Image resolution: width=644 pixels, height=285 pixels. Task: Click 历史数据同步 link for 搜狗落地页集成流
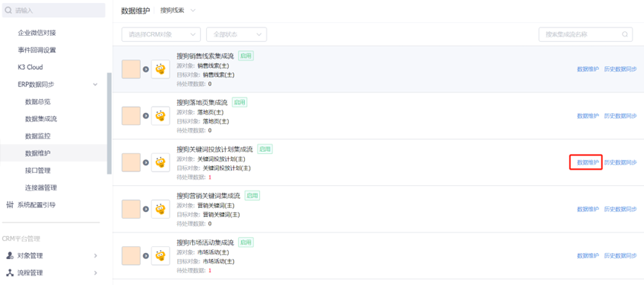click(x=620, y=116)
